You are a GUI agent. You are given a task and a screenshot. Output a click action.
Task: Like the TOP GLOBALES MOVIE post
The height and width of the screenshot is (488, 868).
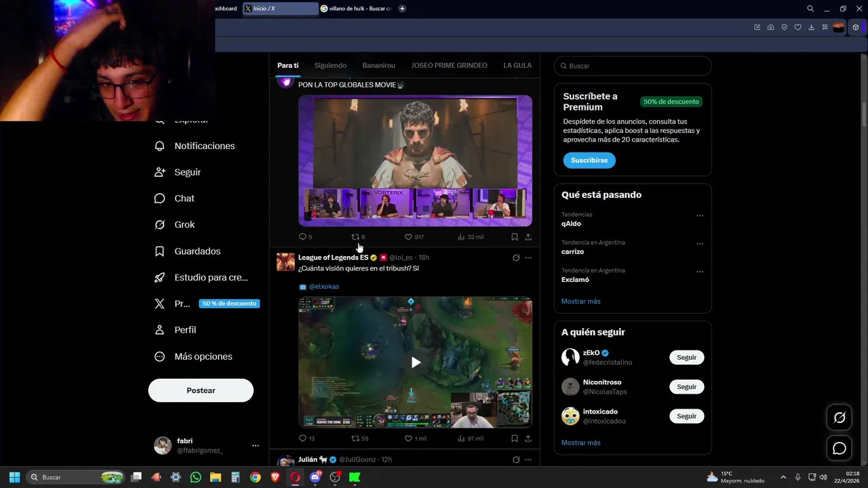(x=414, y=237)
